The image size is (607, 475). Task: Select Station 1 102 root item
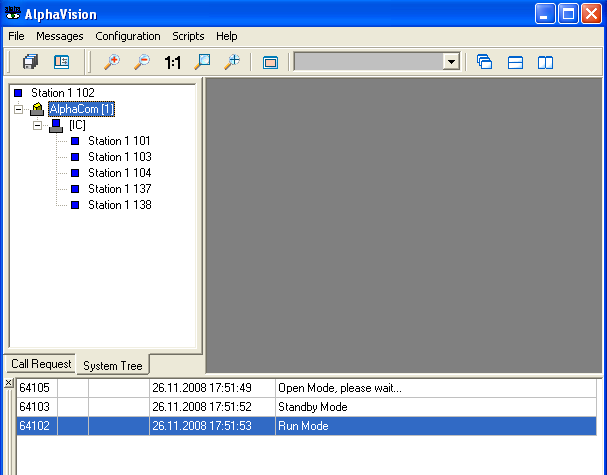pyautogui.click(x=62, y=93)
